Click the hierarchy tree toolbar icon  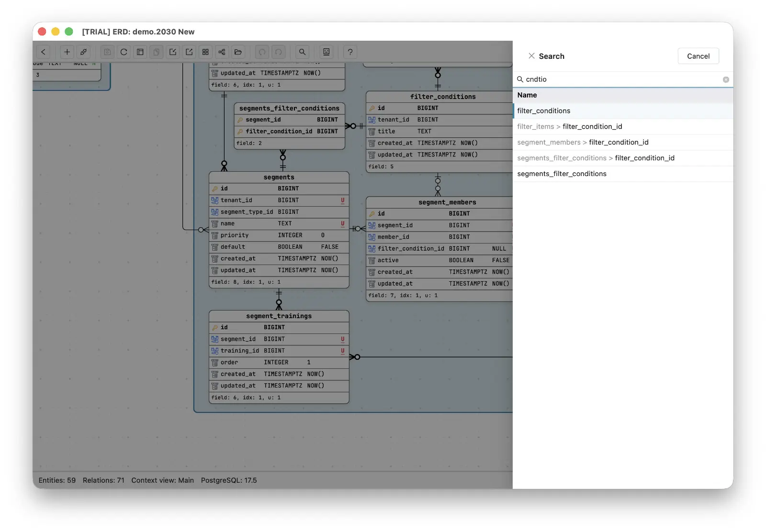222,52
